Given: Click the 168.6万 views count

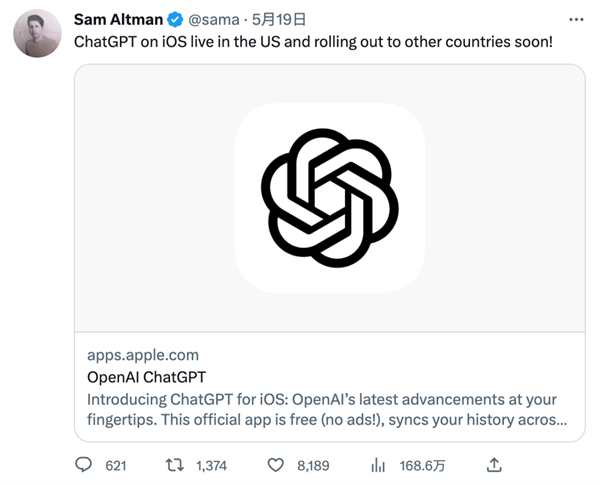Looking at the screenshot, I should coord(424,465).
